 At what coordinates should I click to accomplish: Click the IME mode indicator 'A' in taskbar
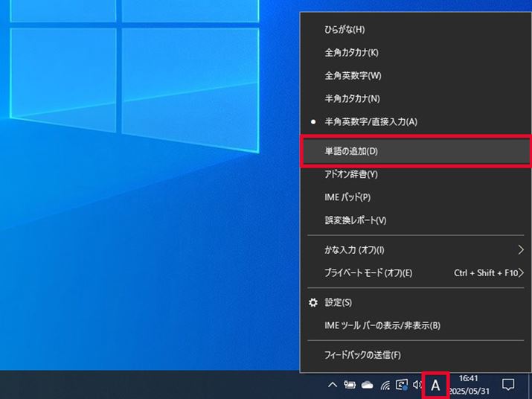coord(435,385)
